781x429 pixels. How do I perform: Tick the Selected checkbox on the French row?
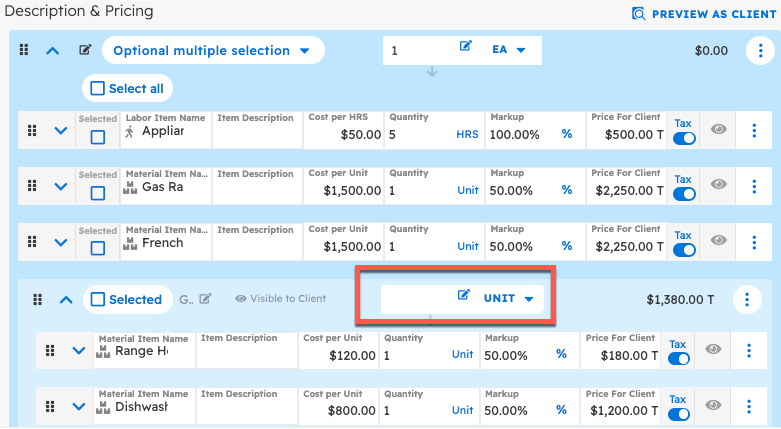coord(98,249)
